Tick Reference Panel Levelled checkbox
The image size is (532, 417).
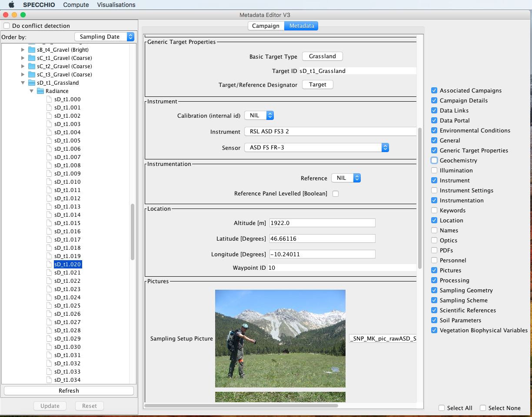(x=336, y=194)
